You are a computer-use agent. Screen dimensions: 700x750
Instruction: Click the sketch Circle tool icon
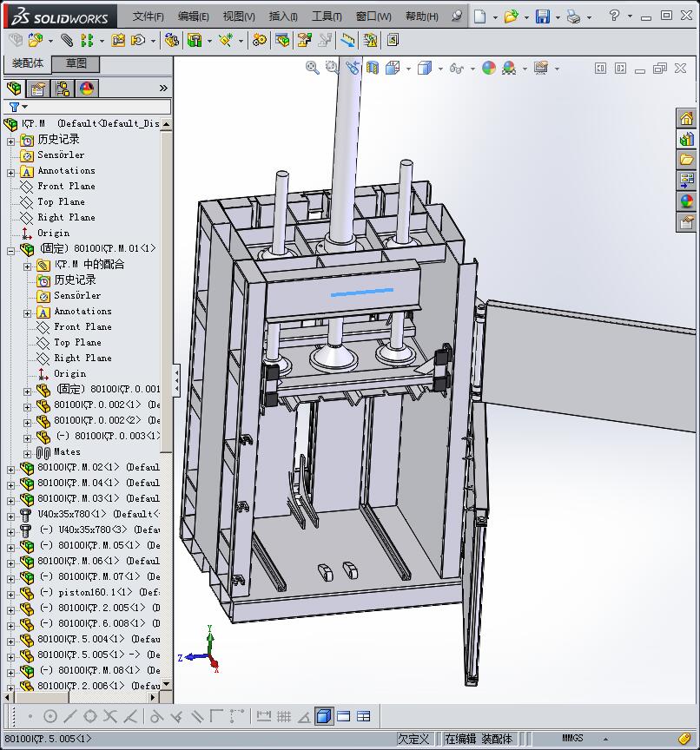(50, 716)
